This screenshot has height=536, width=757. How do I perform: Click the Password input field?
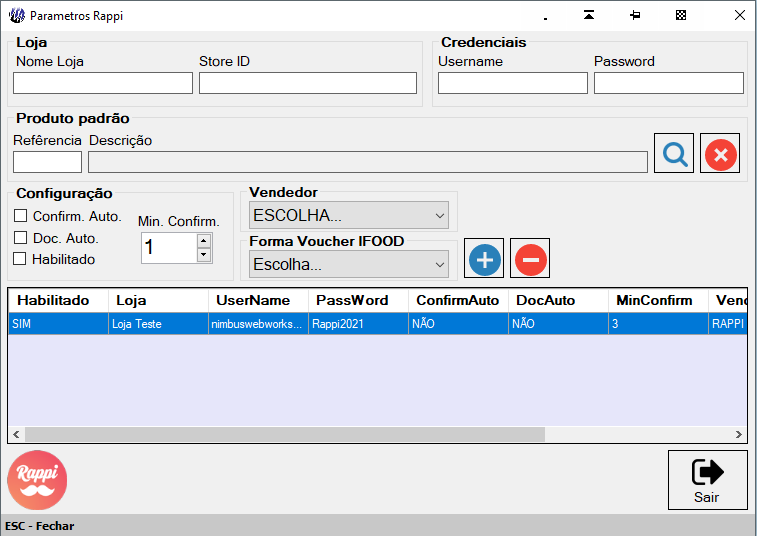point(669,83)
